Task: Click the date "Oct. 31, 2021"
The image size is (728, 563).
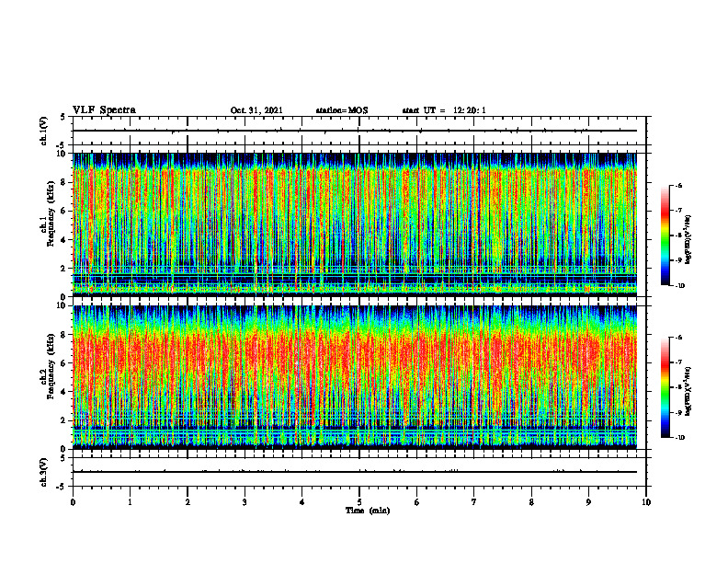Action: 256,110
